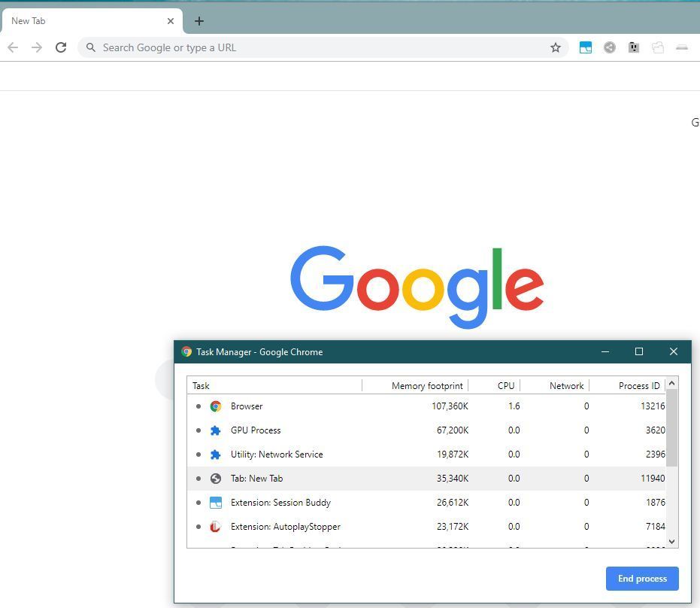Click CPU value 1.6 for Browser

[514, 406]
